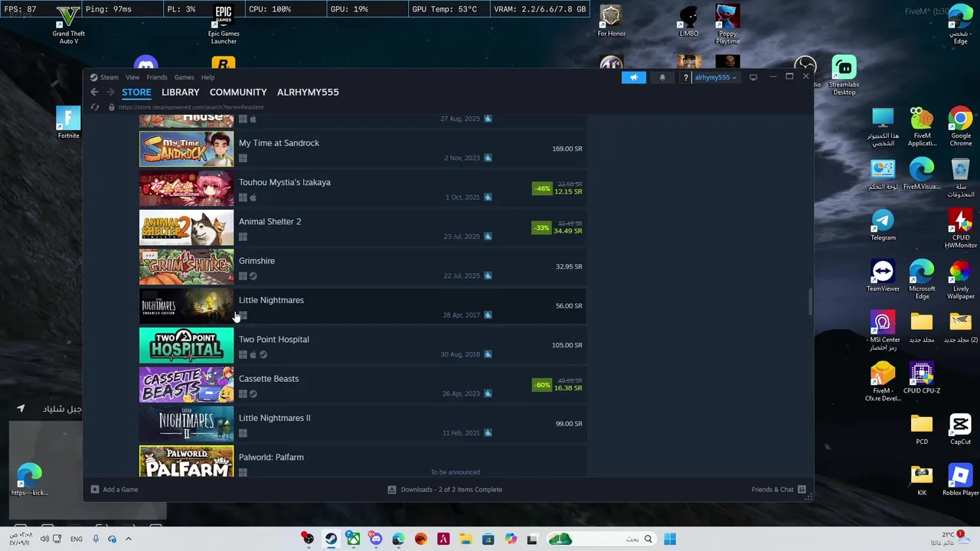
Task: Open the Help menu
Action: point(207,77)
